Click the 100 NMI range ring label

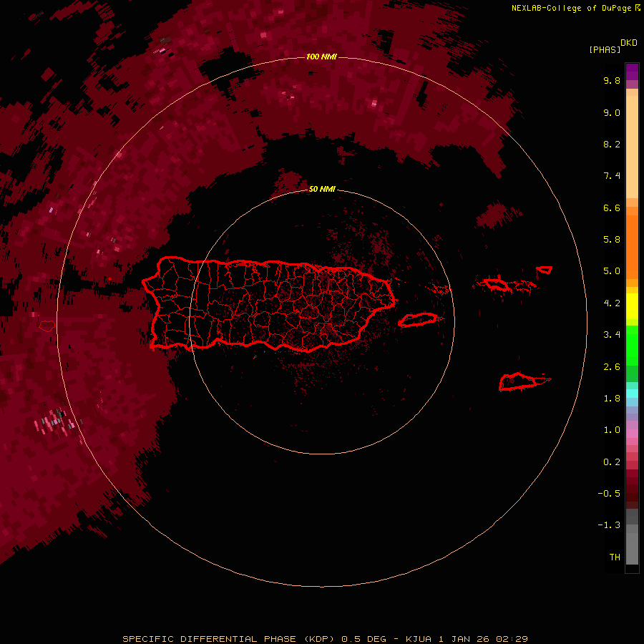point(321,57)
